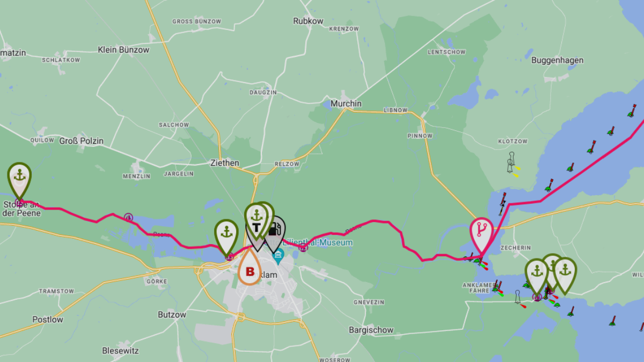Click the Murchin town label

[346, 104]
